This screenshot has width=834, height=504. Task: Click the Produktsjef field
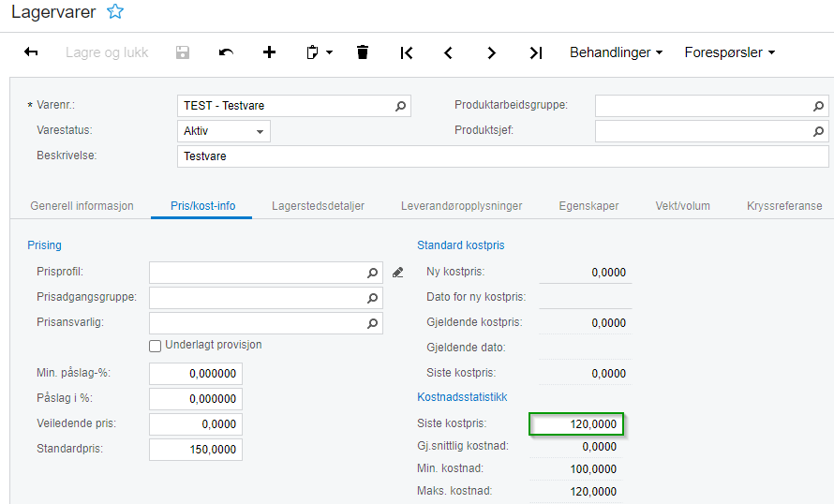click(711, 131)
